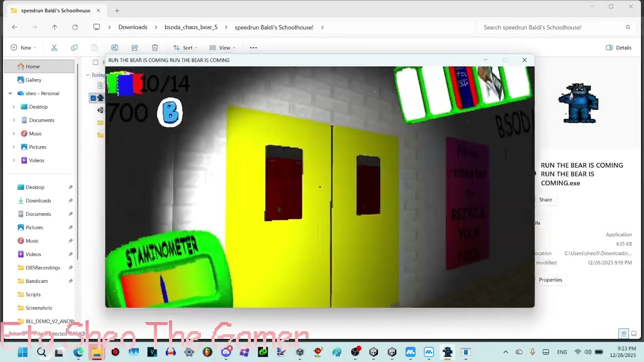The image size is (644, 362).
Task: Click the Share button in details pane
Action: pos(545,200)
